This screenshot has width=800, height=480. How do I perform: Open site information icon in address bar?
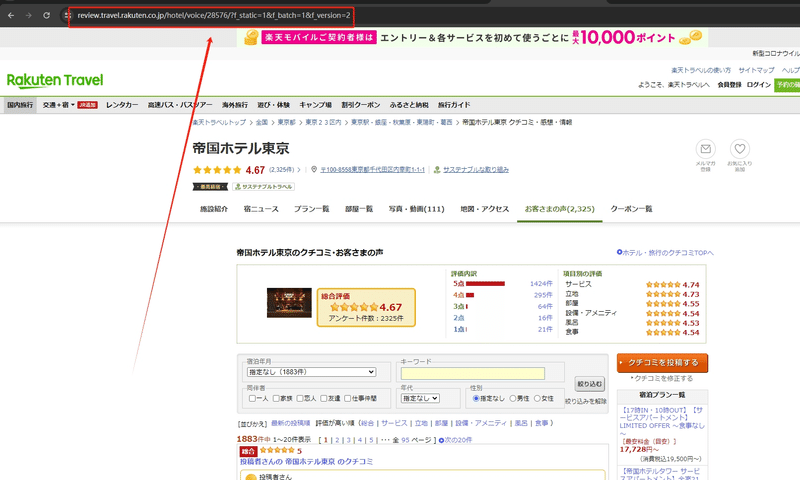tap(67, 15)
